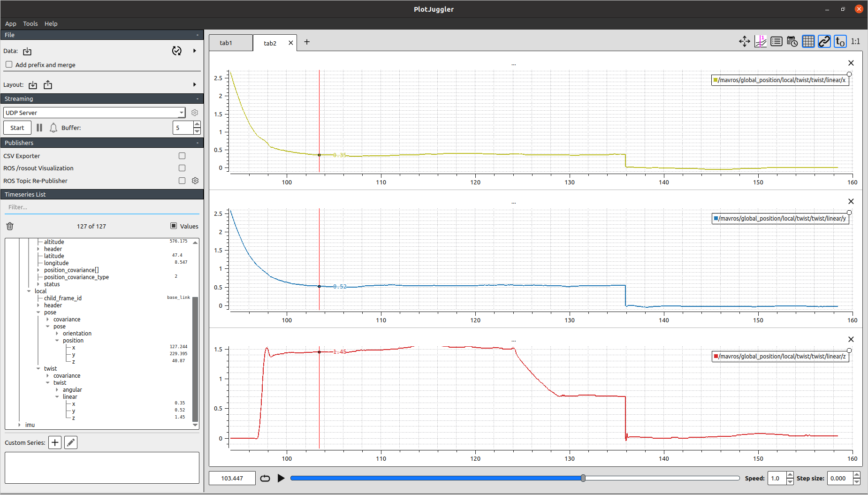Screen dimensions: 868x495
Task: Enable ROS Topic Re-Publisher checkbox
Action: pyautogui.click(x=182, y=181)
